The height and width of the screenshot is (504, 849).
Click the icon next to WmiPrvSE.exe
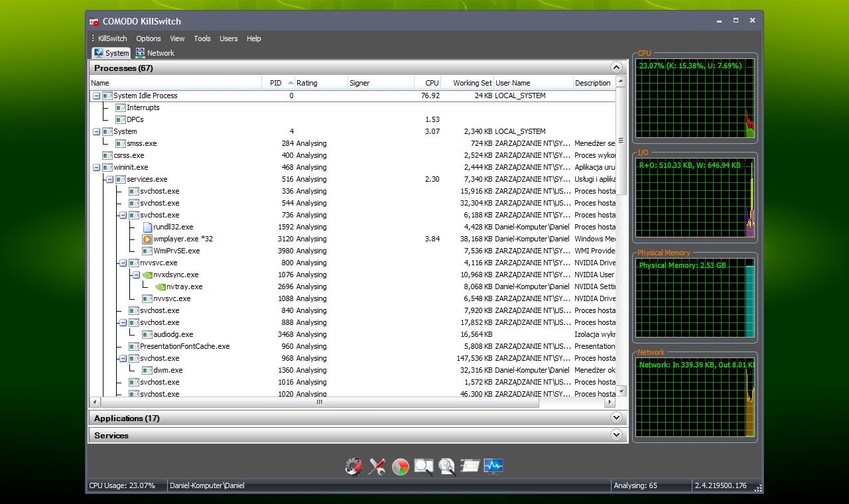147,251
